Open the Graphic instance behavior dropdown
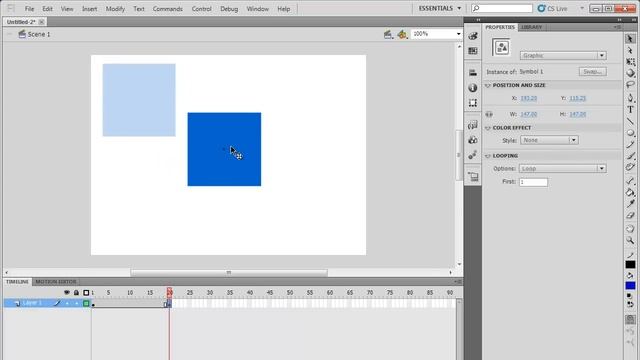Screen dimensions: 640x360 [563, 56]
